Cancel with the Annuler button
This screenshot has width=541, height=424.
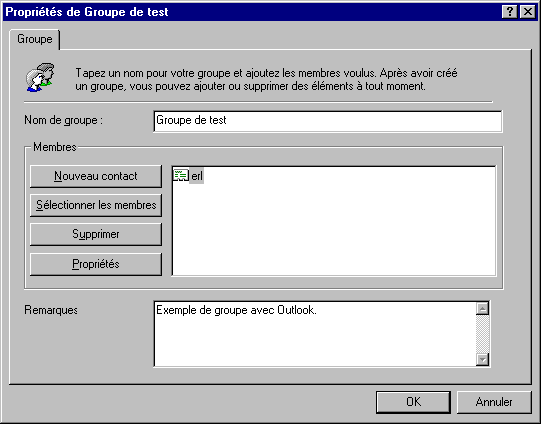[494, 402]
